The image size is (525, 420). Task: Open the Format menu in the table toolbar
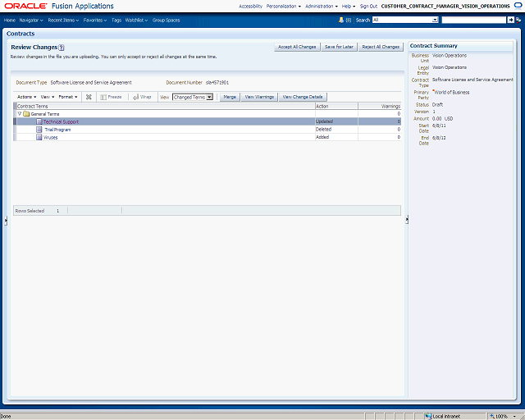pyautogui.click(x=68, y=97)
